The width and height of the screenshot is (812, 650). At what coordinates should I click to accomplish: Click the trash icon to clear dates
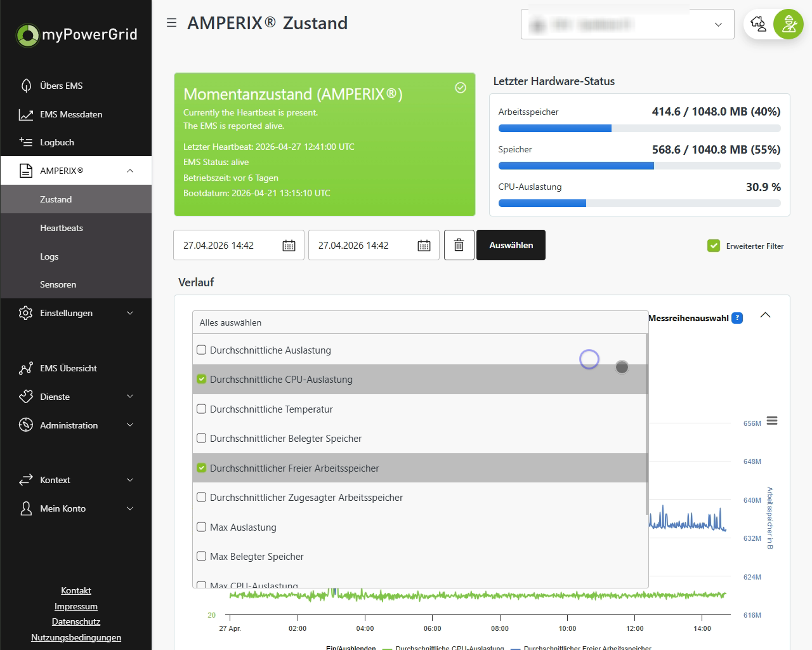click(x=459, y=245)
